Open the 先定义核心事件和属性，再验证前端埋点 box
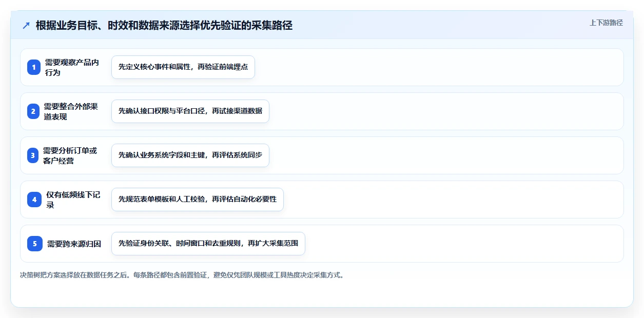This screenshot has height=318, width=644. coord(183,67)
